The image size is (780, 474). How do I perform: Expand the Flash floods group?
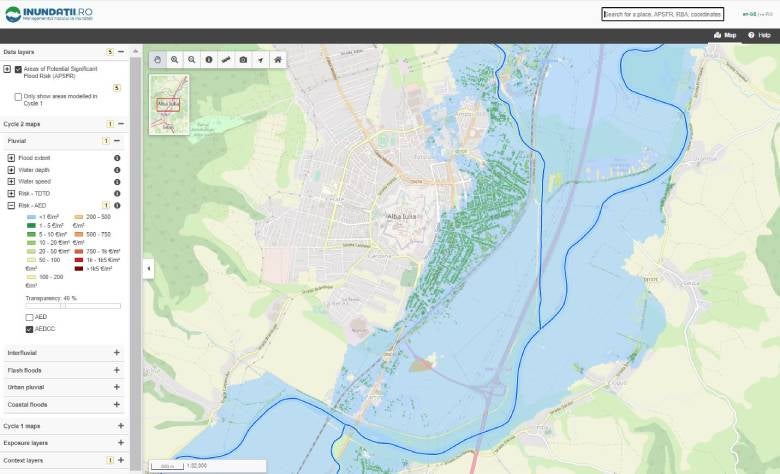(116, 370)
